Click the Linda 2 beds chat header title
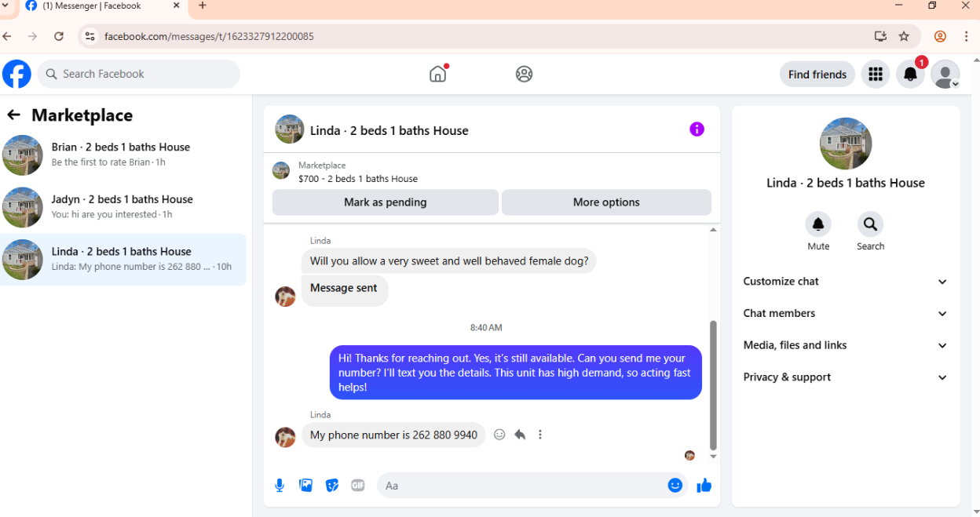Image resolution: width=980 pixels, height=517 pixels. pyautogui.click(x=389, y=130)
